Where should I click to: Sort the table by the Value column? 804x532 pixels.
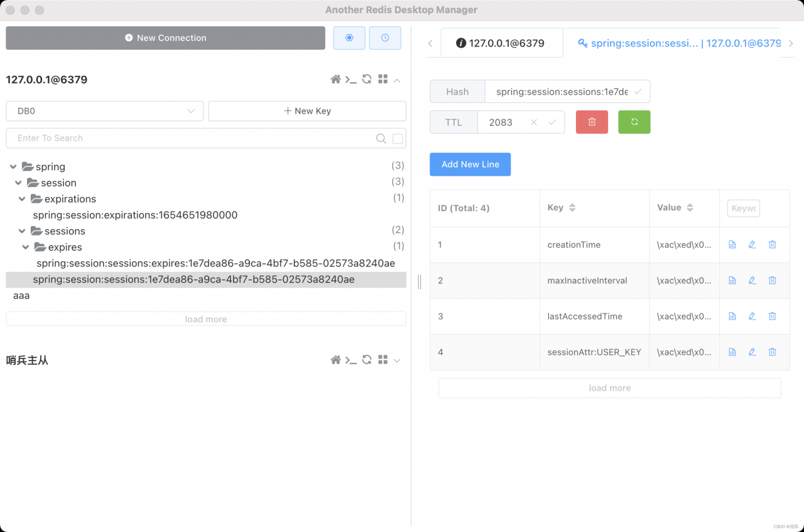coord(690,208)
